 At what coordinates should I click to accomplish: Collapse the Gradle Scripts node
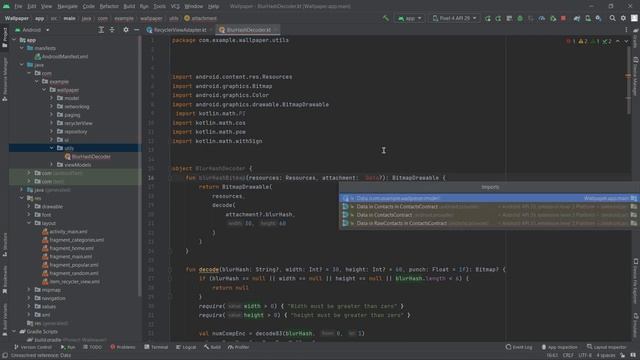click(14, 331)
